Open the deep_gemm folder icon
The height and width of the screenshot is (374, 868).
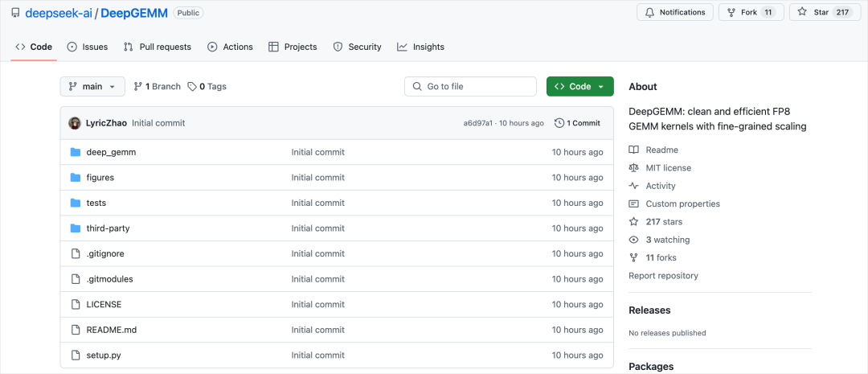coord(76,152)
